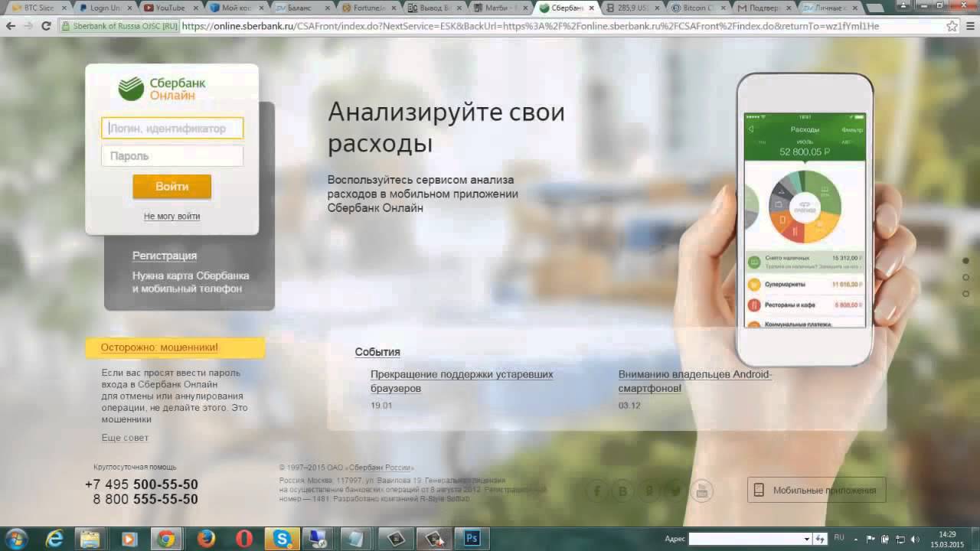Open the Еще совет link
Screen dimensions: 980x551
point(125,438)
